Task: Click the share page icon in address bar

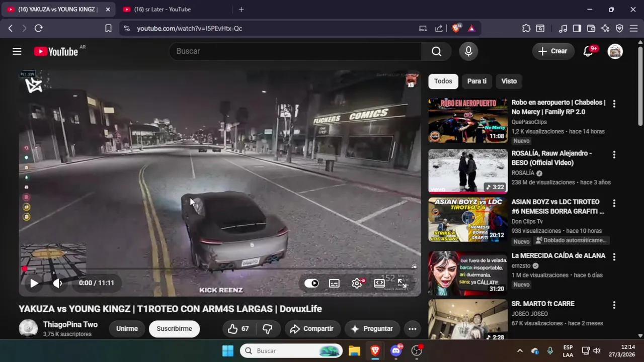Action: (439, 29)
